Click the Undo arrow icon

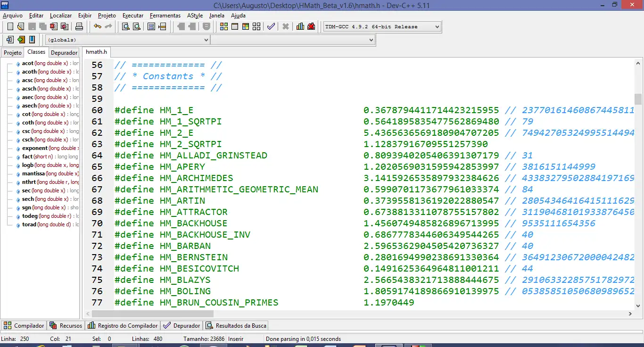(98, 26)
